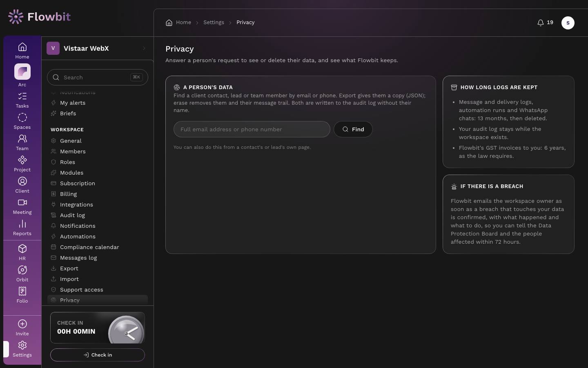The height and width of the screenshot is (368, 588).
Task: Open the Orbit module
Action: [x=22, y=274]
